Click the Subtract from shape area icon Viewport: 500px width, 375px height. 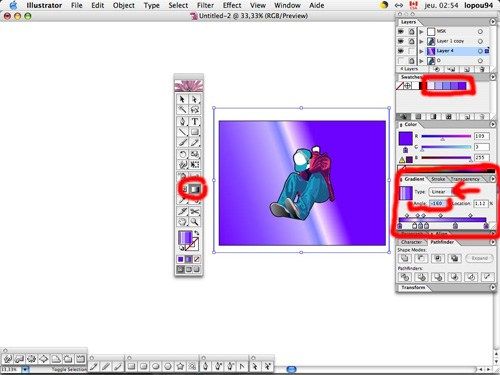coord(422,258)
